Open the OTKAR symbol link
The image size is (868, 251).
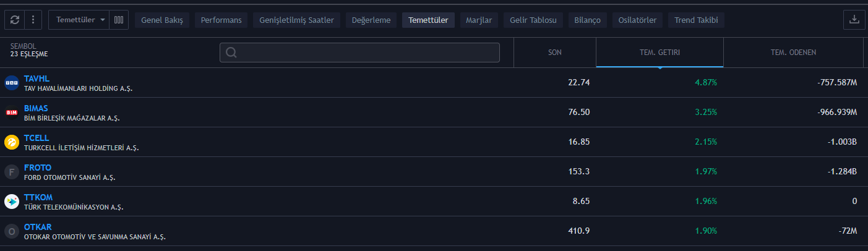[38, 227]
